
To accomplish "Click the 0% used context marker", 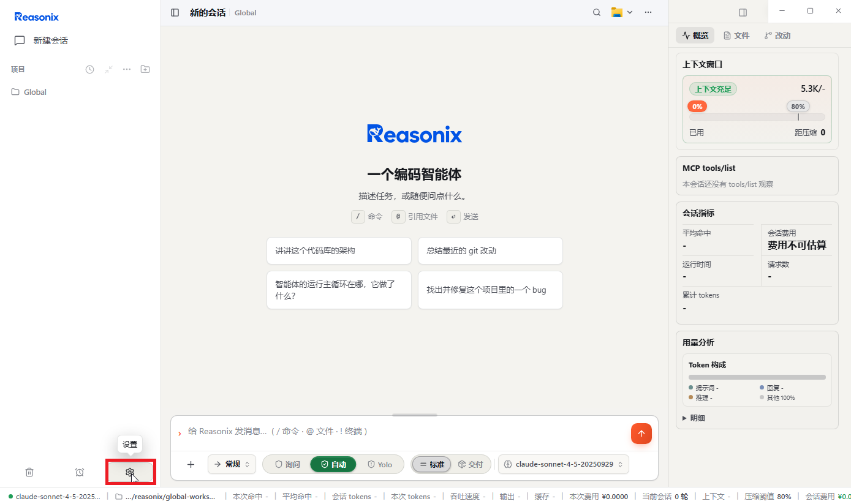I will (697, 107).
